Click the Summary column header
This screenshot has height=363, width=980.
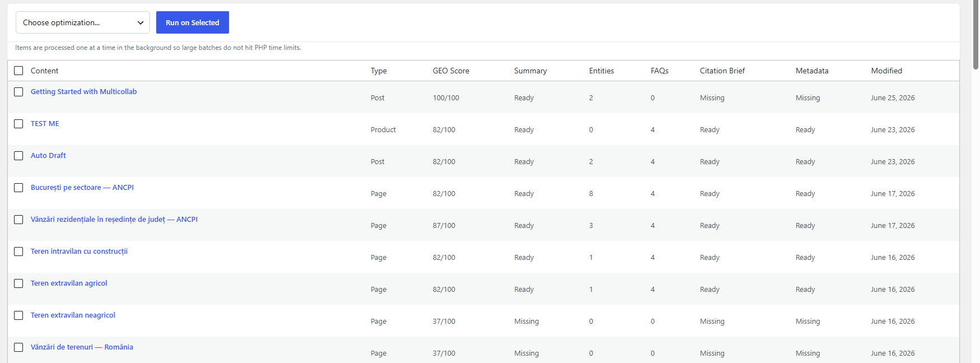coord(530,71)
